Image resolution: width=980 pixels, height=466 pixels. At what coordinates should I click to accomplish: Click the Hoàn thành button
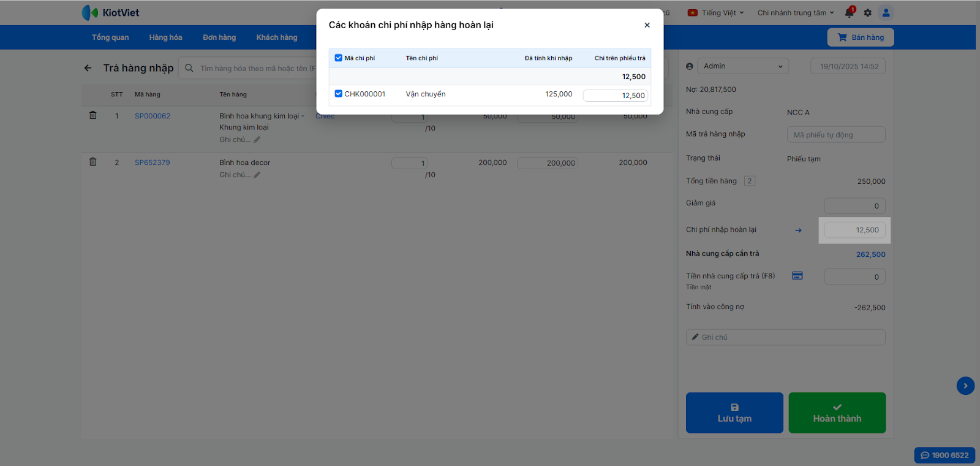tap(837, 413)
